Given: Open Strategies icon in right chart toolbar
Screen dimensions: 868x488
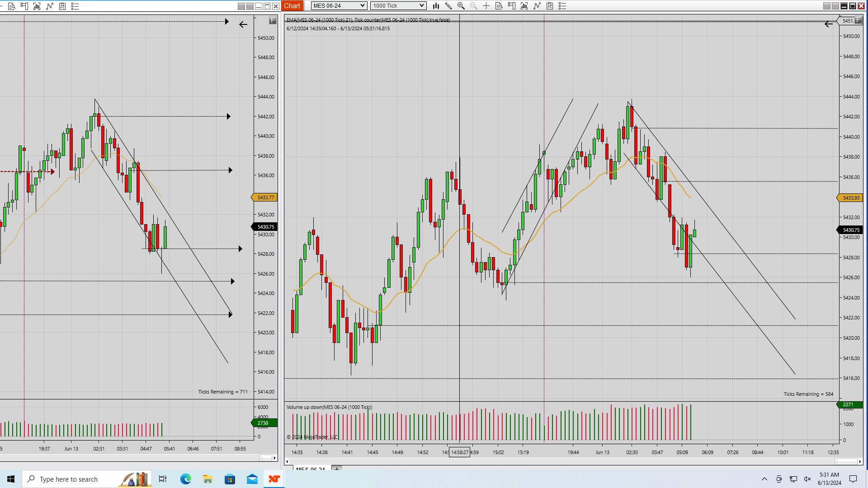Looking at the screenshot, I should click(537, 6).
